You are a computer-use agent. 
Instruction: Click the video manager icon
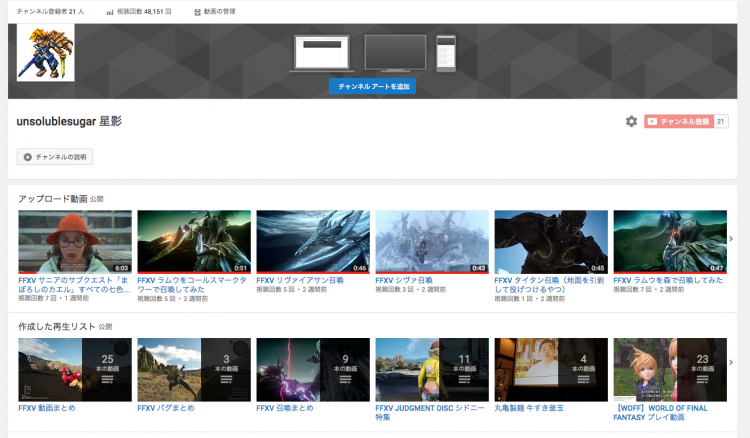pos(198,12)
